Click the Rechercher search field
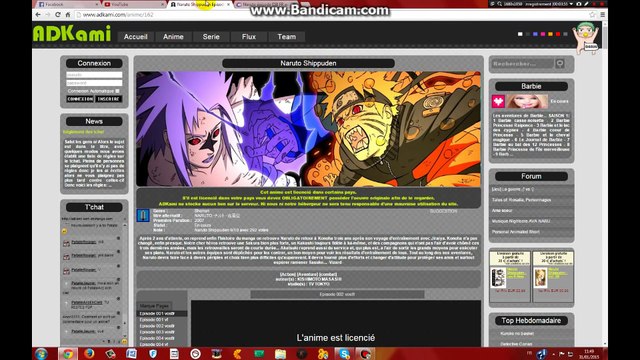The height and width of the screenshot is (360, 640). (x=522, y=64)
